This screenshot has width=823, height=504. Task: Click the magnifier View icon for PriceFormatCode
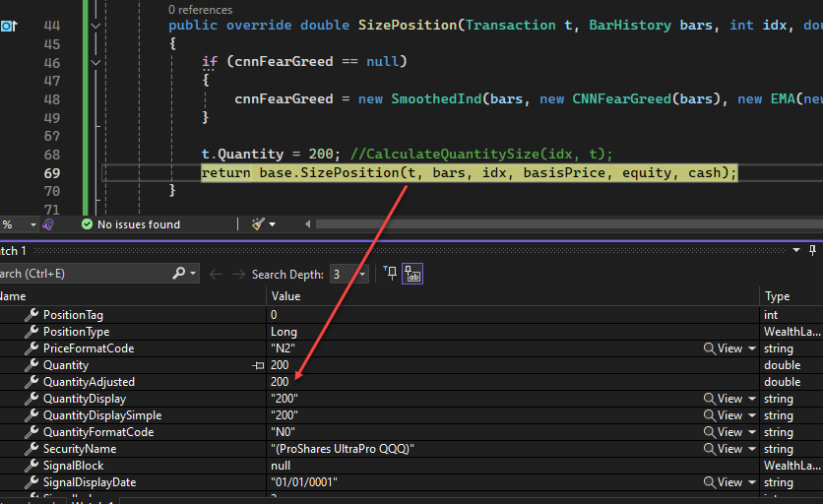point(709,348)
